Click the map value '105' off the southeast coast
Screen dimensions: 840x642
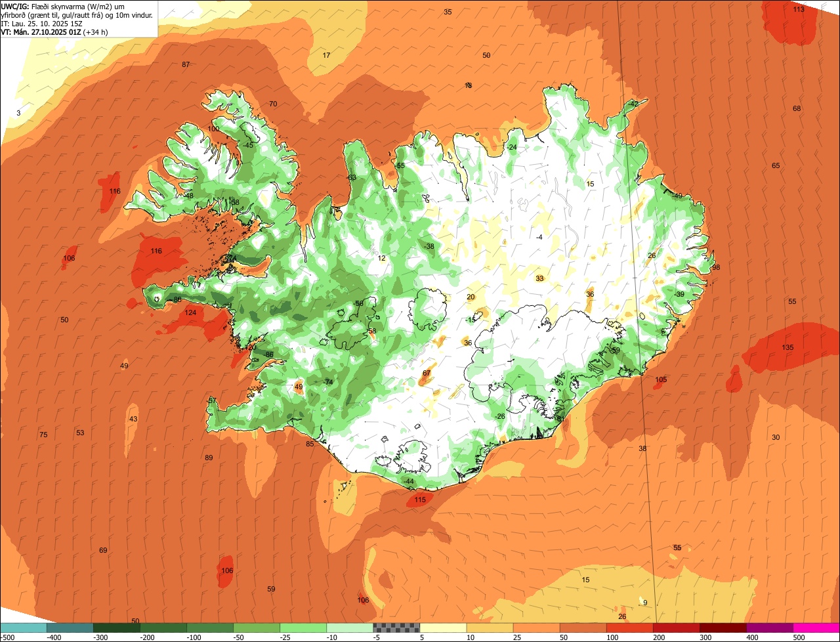click(x=661, y=379)
